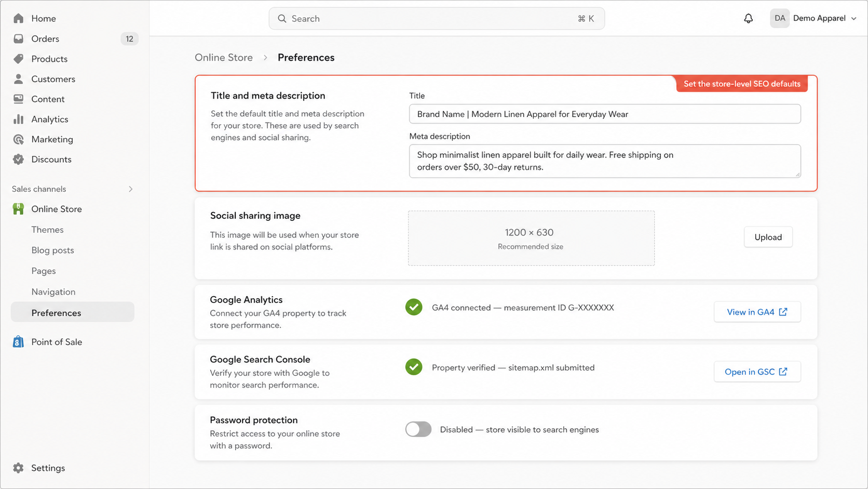This screenshot has width=868, height=489.
Task: Switch to the Themes page
Action: pyautogui.click(x=47, y=229)
